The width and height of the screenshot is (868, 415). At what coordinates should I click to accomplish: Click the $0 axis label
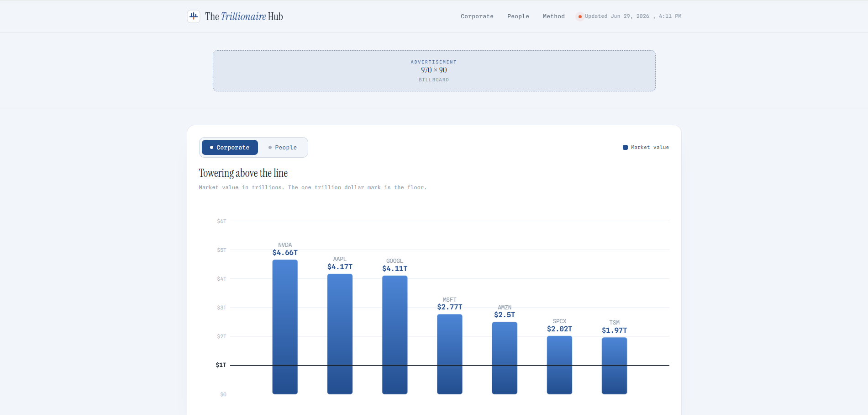(x=223, y=394)
